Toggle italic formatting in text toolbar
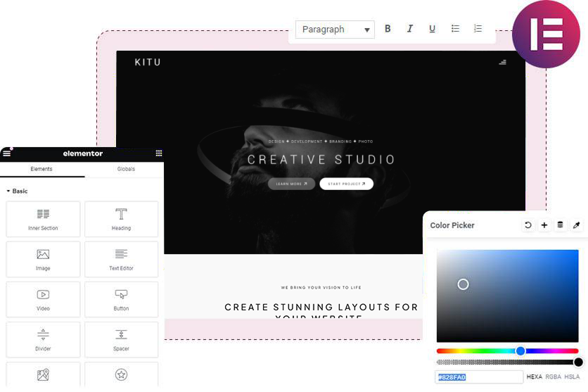 [410, 29]
